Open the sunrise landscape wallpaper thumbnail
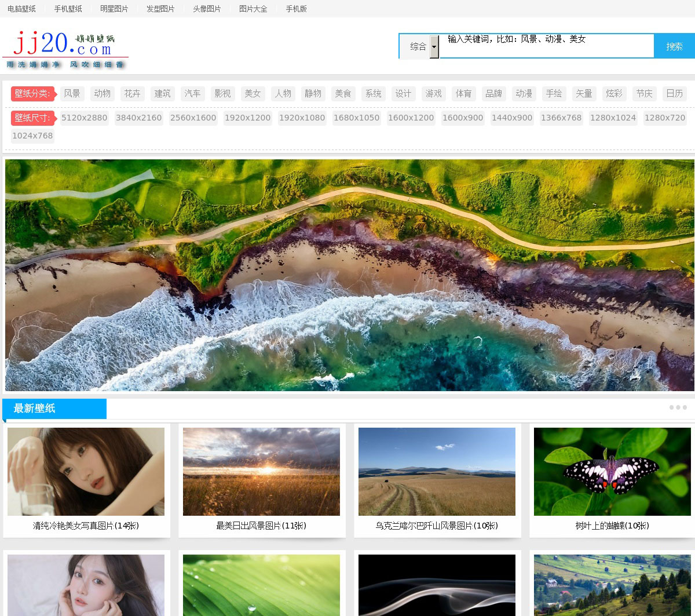 pyautogui.click(x=261, y=472)
